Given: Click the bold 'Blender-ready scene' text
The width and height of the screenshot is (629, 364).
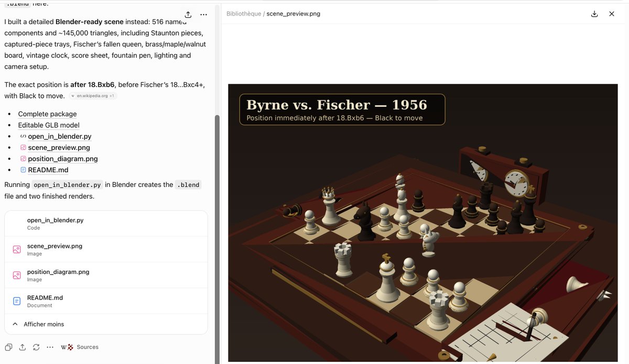Looking at the screenshot, I should tap(89, 22).
